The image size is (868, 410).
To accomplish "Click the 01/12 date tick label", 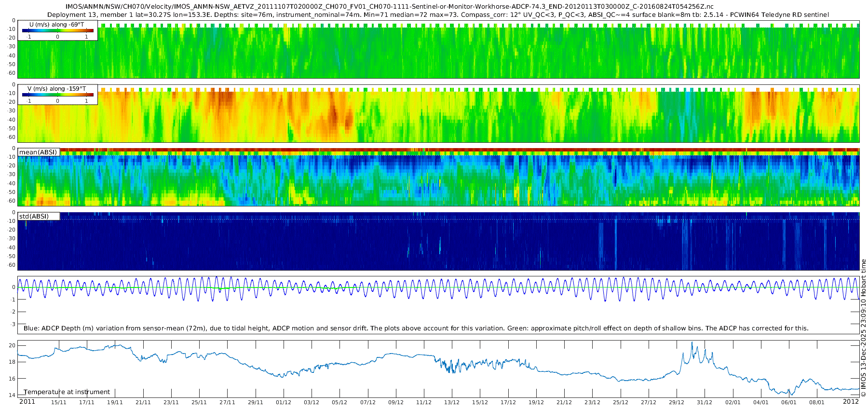I will click(x=284, y=402).
